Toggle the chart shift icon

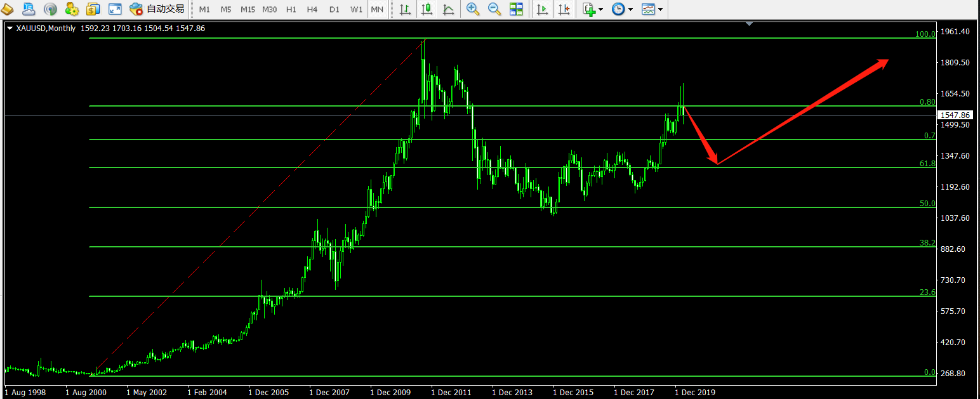tap(564, 9)
